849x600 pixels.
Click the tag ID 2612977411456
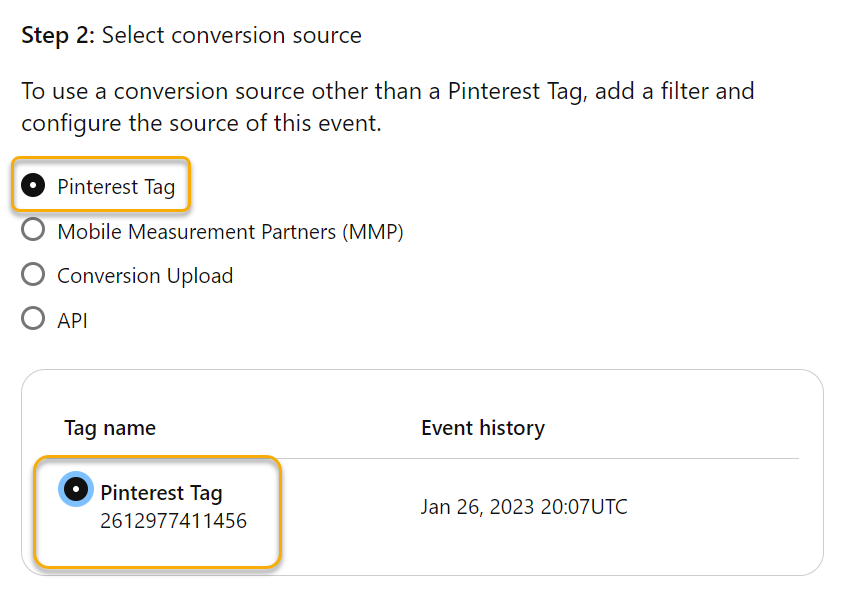click(x=173, y=521)
